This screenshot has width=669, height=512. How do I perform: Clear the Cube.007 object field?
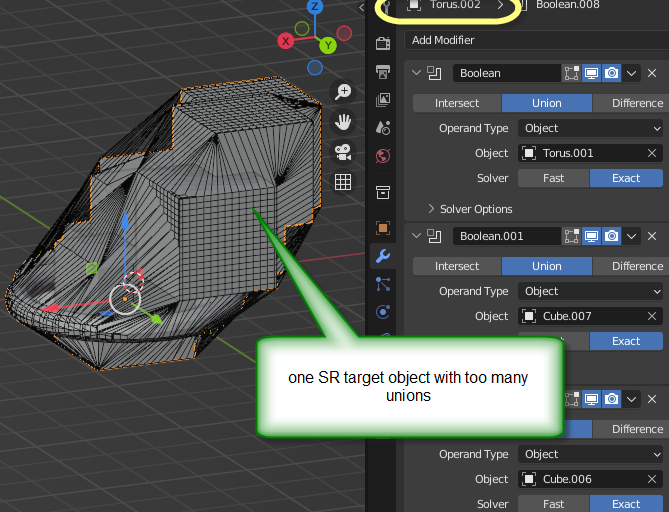point(652,316)
